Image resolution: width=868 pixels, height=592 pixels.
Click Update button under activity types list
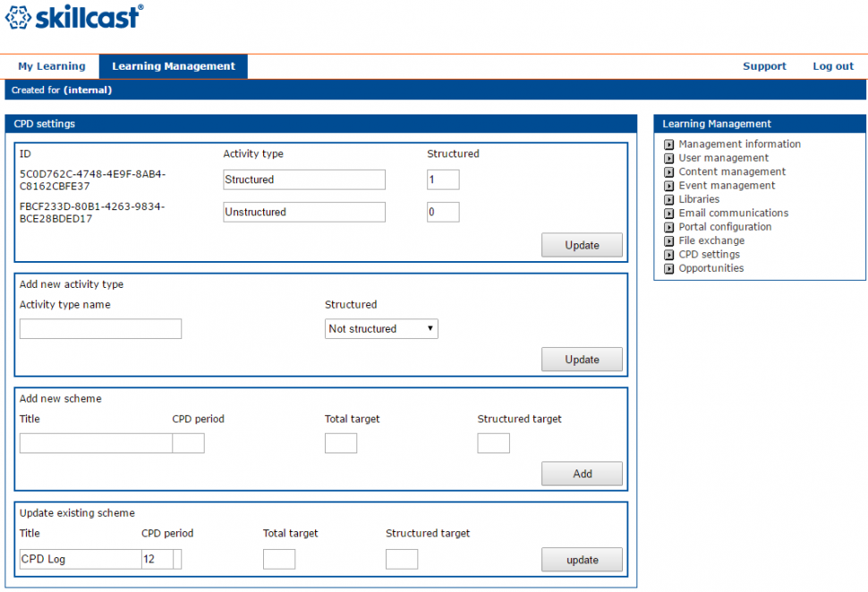pos(582,245)
